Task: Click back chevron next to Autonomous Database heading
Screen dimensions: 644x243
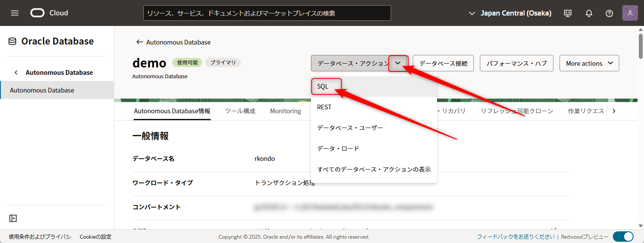Action: pyautogui.click(x=16, y=72)
